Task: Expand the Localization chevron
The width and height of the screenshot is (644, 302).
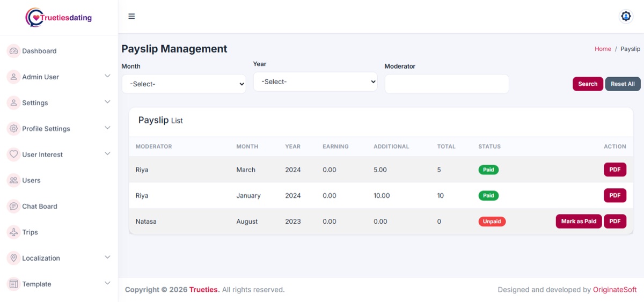Action: click(x=107, y=257)
